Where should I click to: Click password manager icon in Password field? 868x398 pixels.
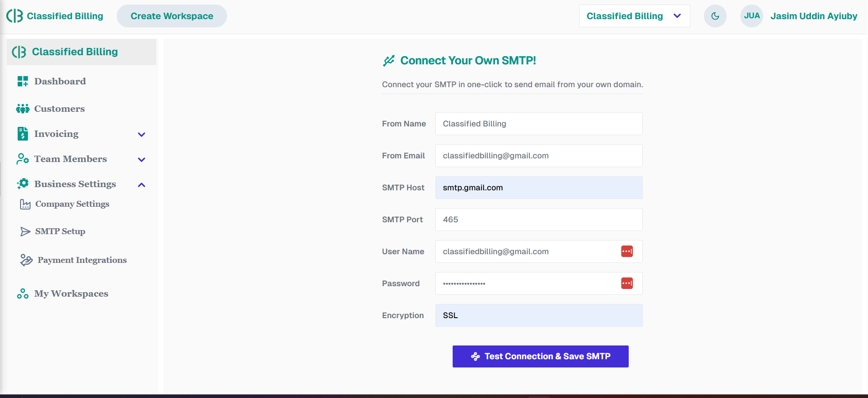coord(627,283)
